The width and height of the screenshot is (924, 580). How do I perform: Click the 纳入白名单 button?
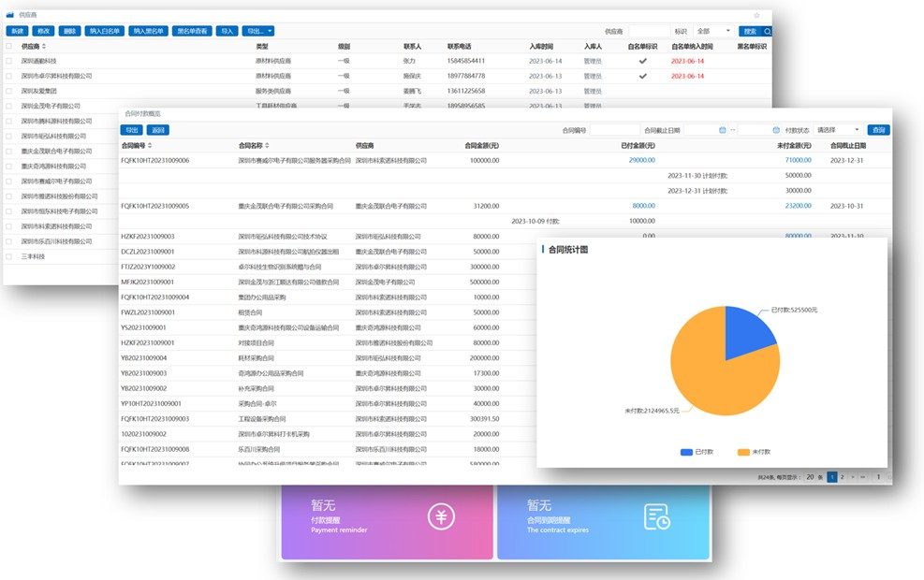click(105, 31)
